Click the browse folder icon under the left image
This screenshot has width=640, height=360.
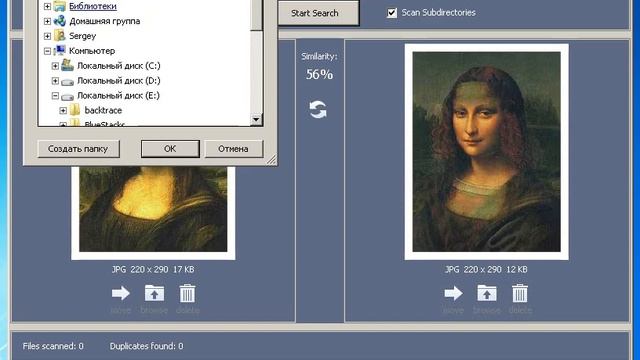(x=154, y=293)
